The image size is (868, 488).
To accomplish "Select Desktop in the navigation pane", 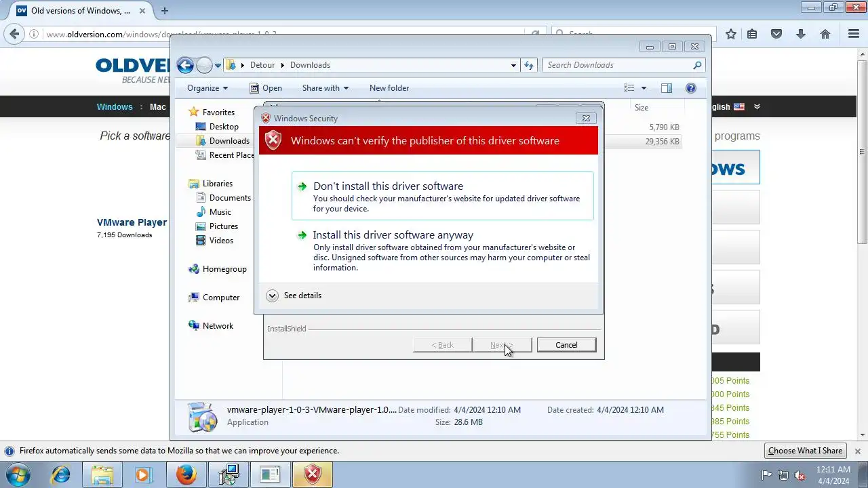I will coord(217,127).
